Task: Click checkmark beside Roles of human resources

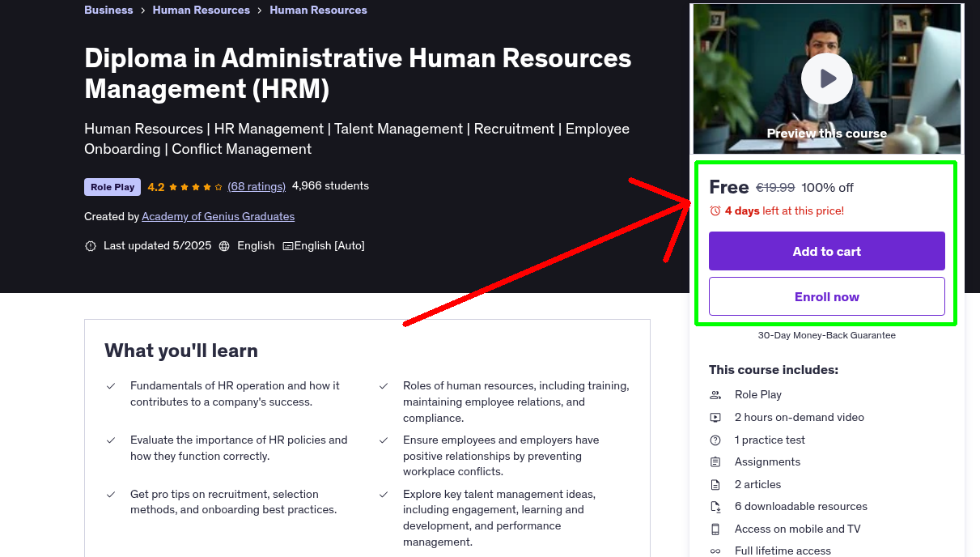Action: [384, 386]
